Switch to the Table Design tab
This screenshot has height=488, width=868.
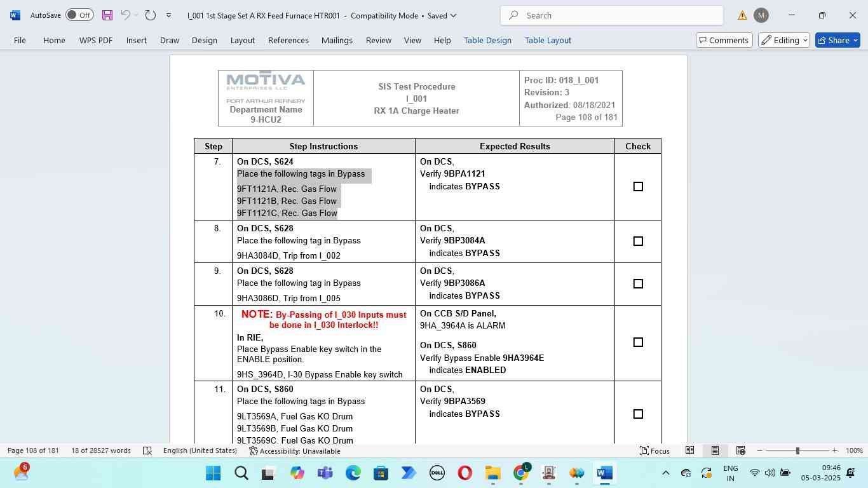tap(487, 40)
